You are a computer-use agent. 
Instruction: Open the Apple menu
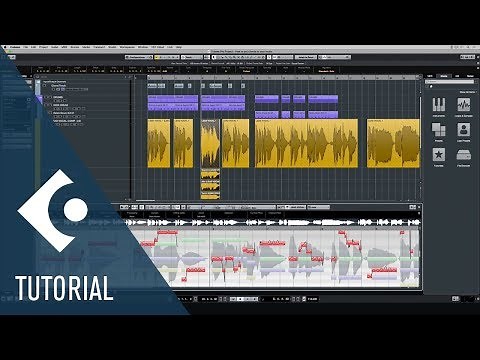(5, 47)
